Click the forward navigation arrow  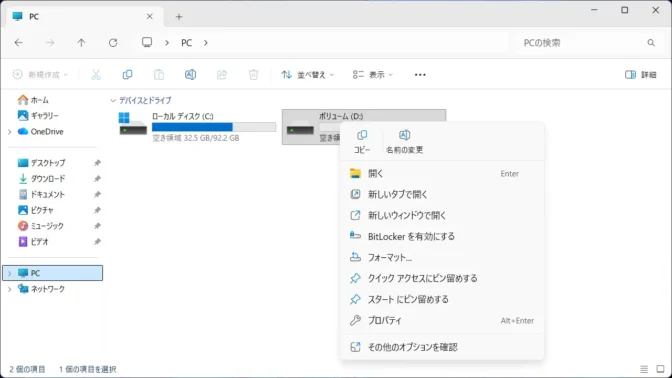click(50, 42)
